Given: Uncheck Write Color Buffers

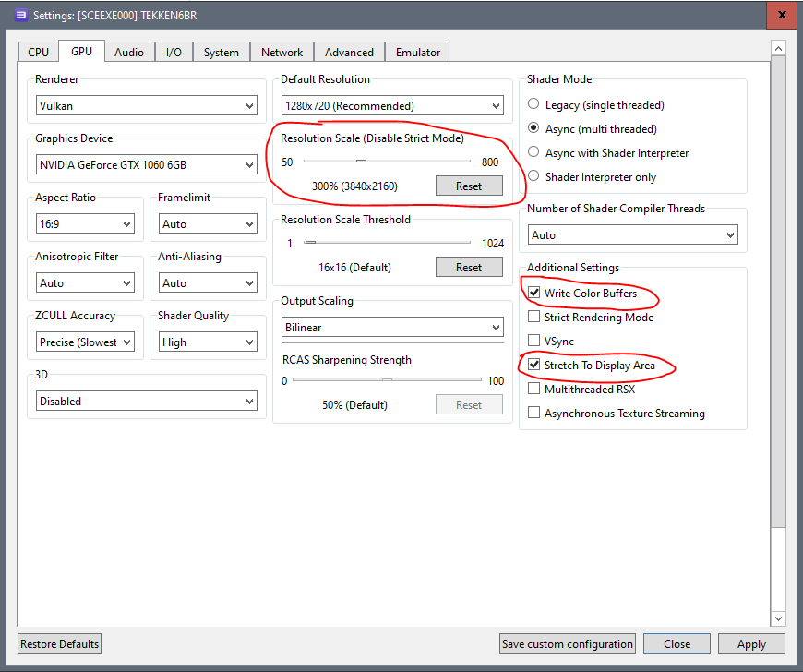Looking at the screenshot, I should point(533,294).
